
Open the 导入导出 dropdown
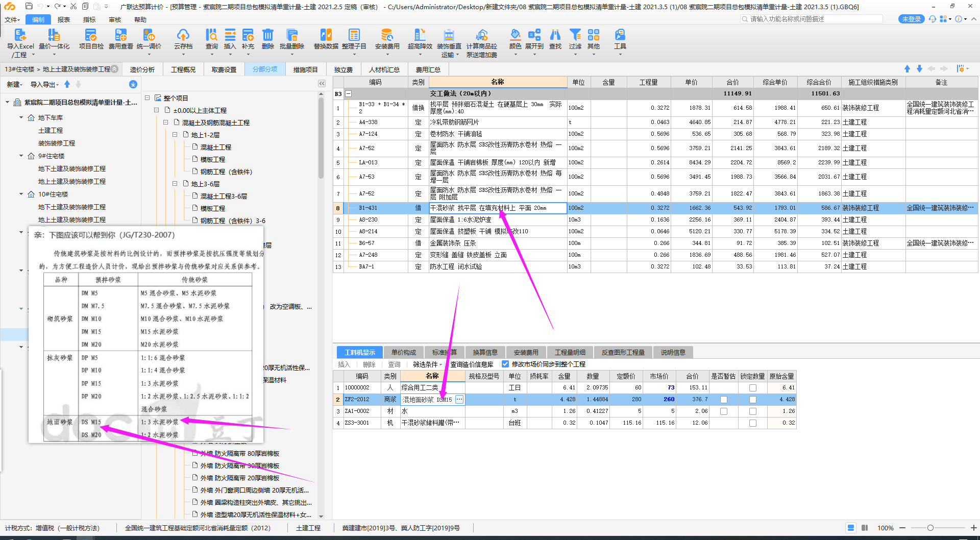[44, 84]
